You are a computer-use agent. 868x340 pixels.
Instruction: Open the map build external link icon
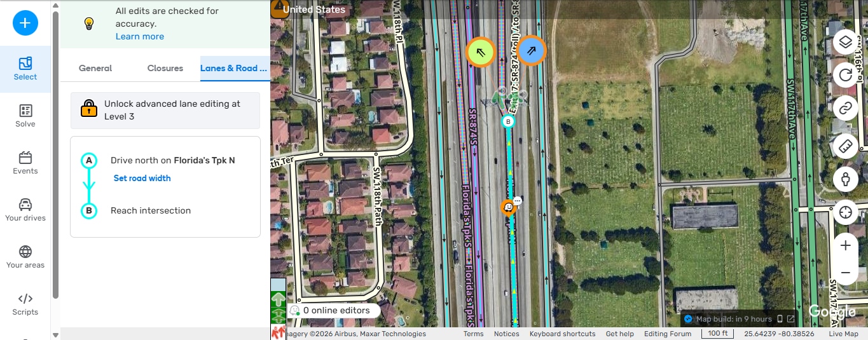coord(790,319)
